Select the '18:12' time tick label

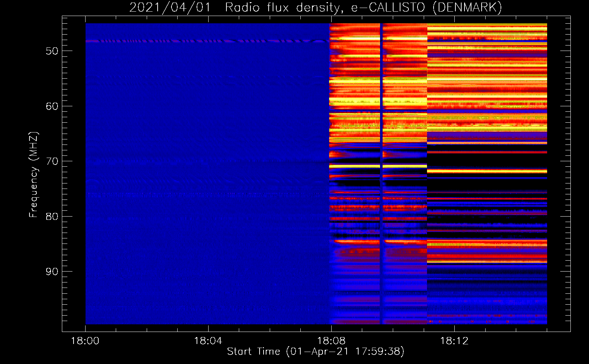[454, 341]
